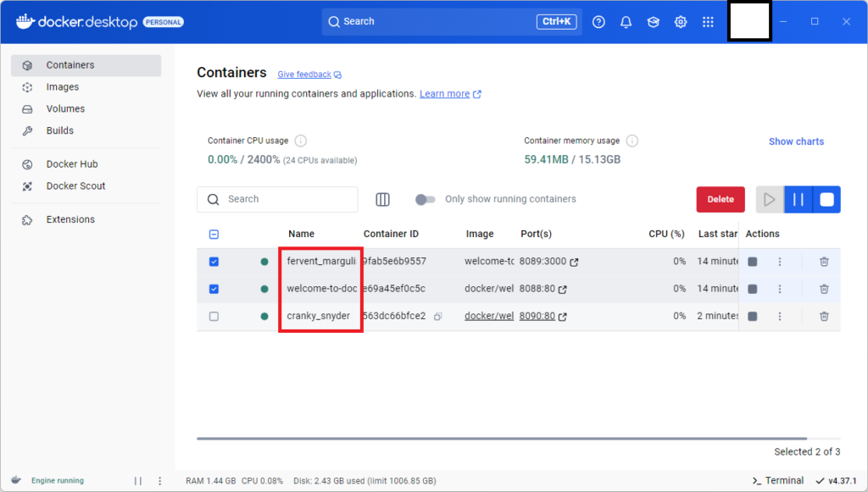Screen dimensions: 868x492
Task: Sort by Name column header
Action: pos(301,234)
